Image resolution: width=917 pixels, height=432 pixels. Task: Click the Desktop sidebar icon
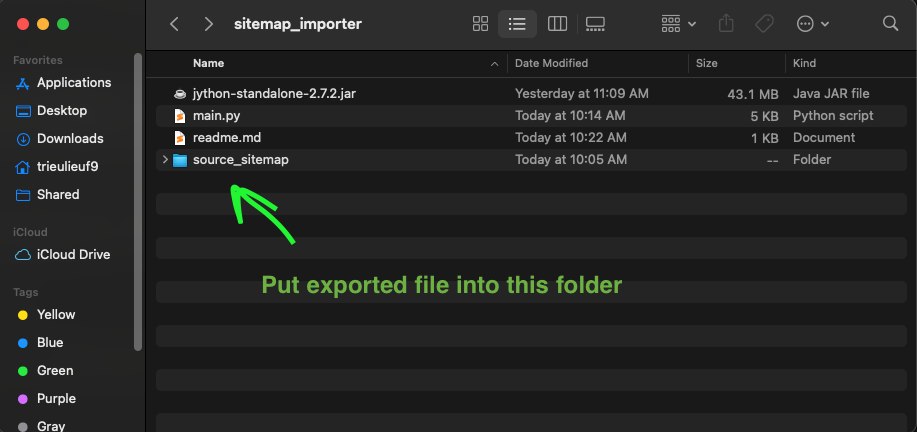(x=23, y=111)
